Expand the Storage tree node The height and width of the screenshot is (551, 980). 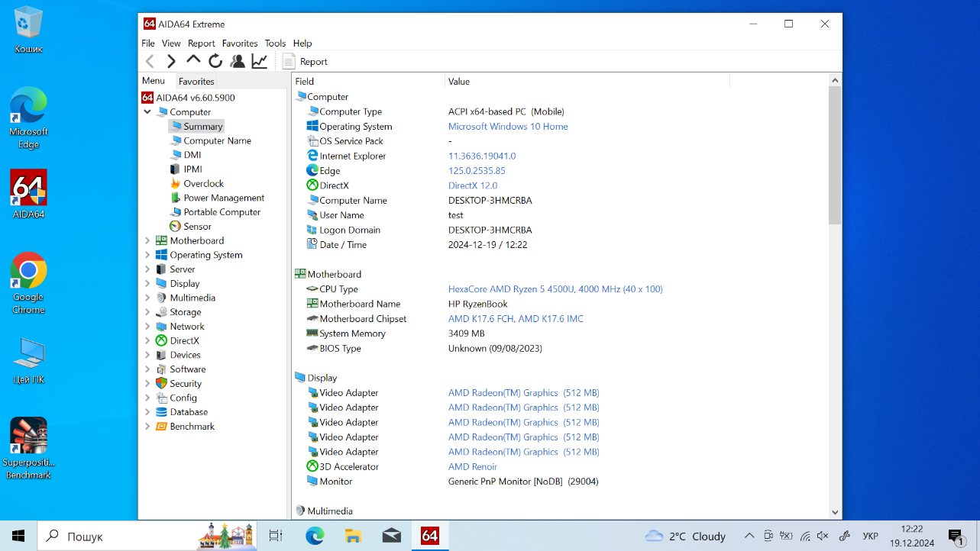coord(147,312)
